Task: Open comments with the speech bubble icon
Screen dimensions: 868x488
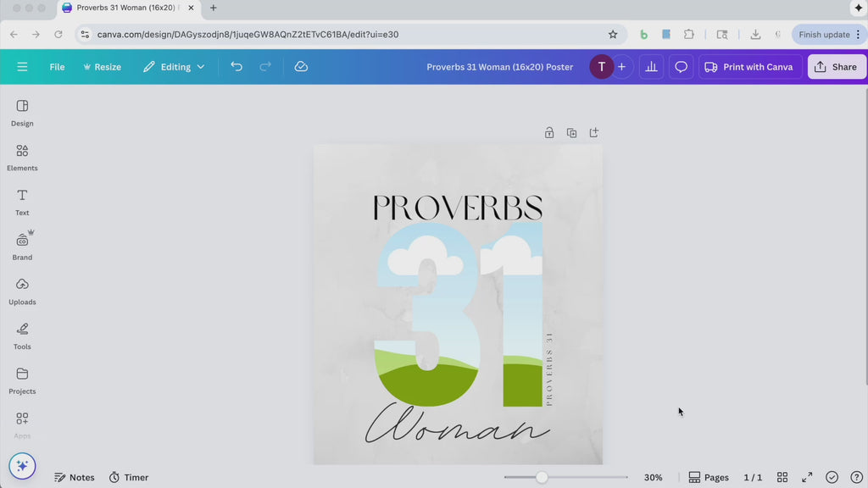Action: point(681,66)
